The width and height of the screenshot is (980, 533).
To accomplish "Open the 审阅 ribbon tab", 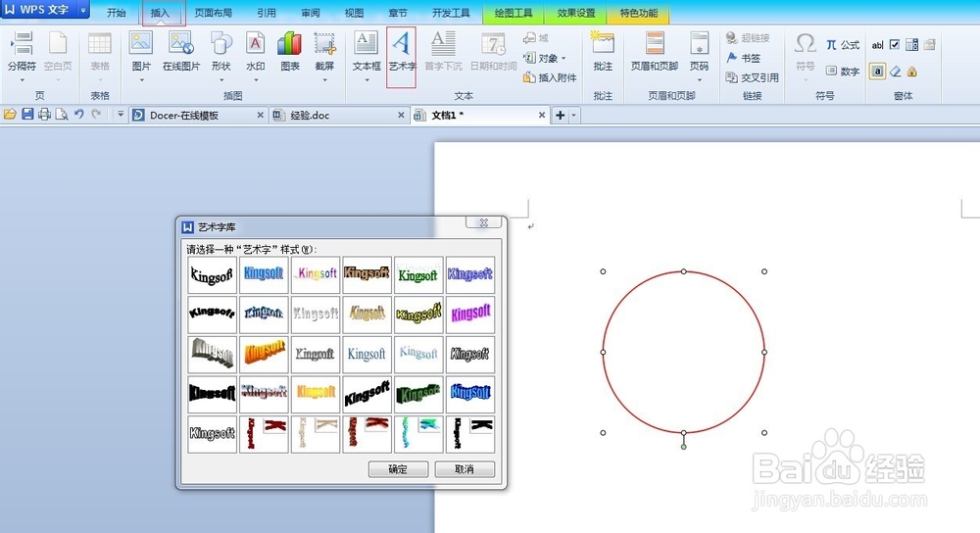I will point(310,13).
